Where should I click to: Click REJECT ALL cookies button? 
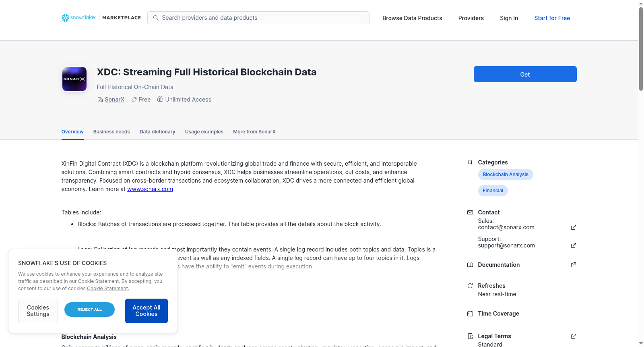tap(89, 310)
